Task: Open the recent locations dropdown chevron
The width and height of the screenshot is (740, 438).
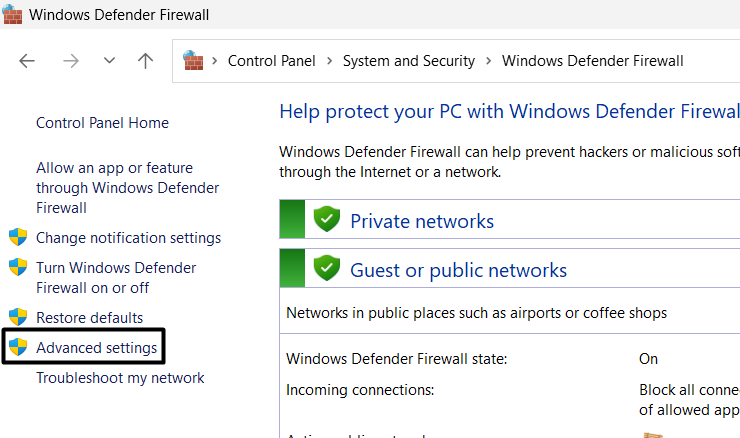Action: pos(109,61)
